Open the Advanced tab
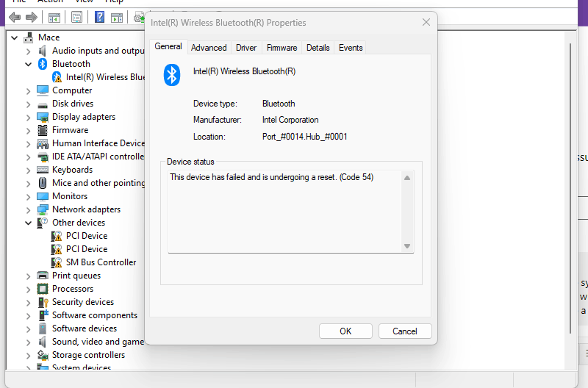Screen dimensions: 588x388 [x=209, y=48]
